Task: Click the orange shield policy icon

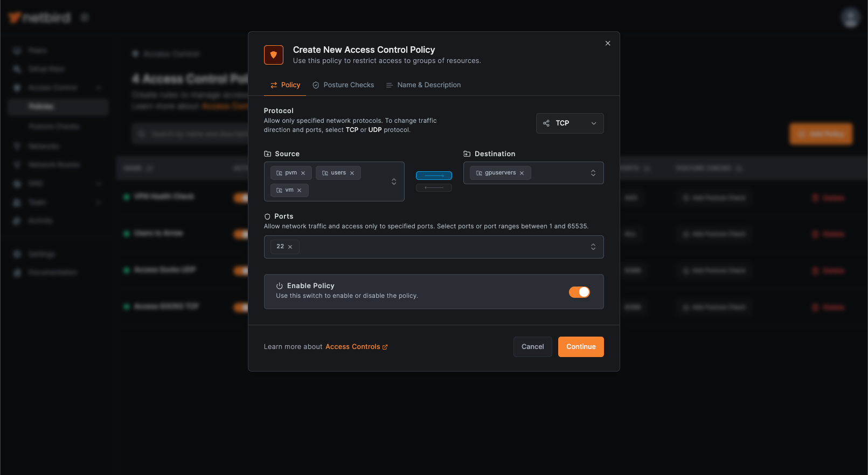Action: point(274,55)
